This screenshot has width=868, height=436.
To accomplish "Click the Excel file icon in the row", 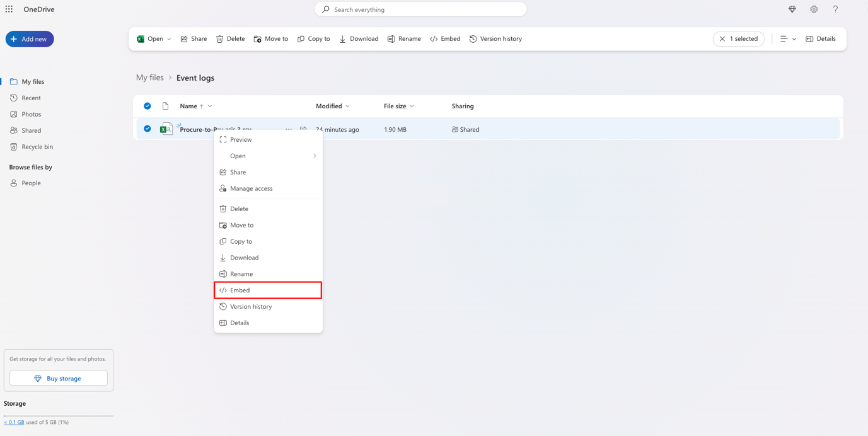I will tap(166, 129).
